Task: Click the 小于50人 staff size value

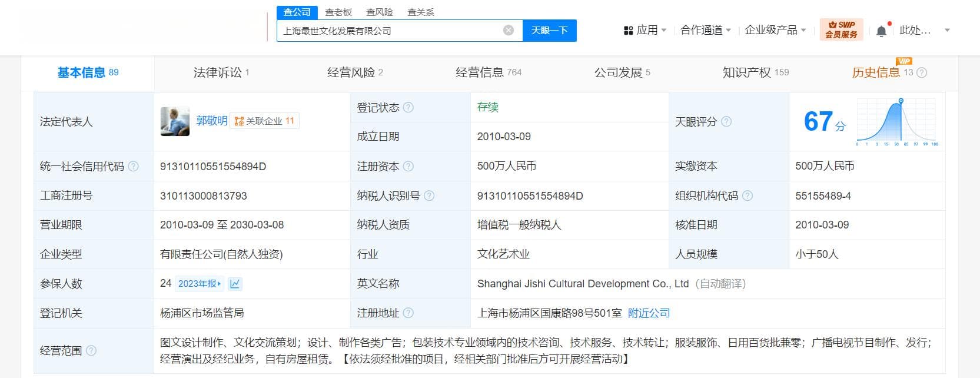Action: point(816,254)
